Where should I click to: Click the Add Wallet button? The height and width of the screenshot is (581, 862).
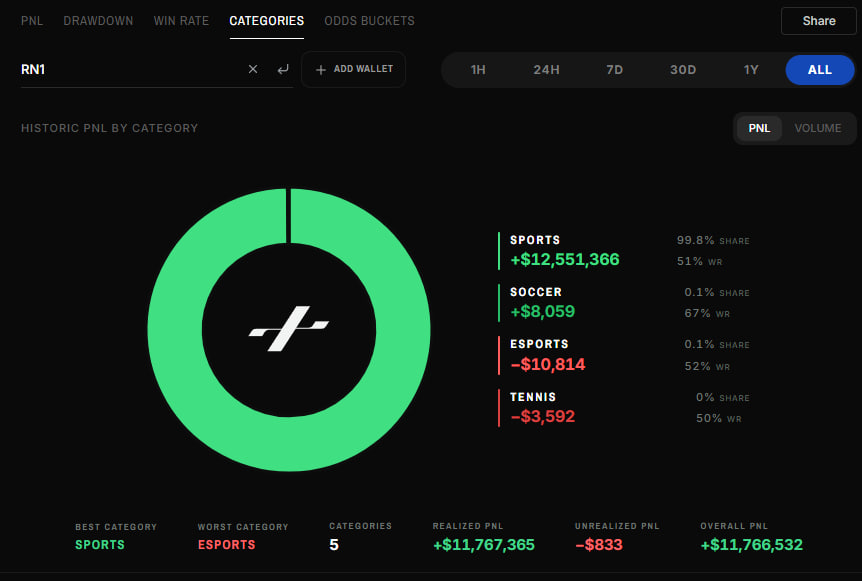(353, 69)
